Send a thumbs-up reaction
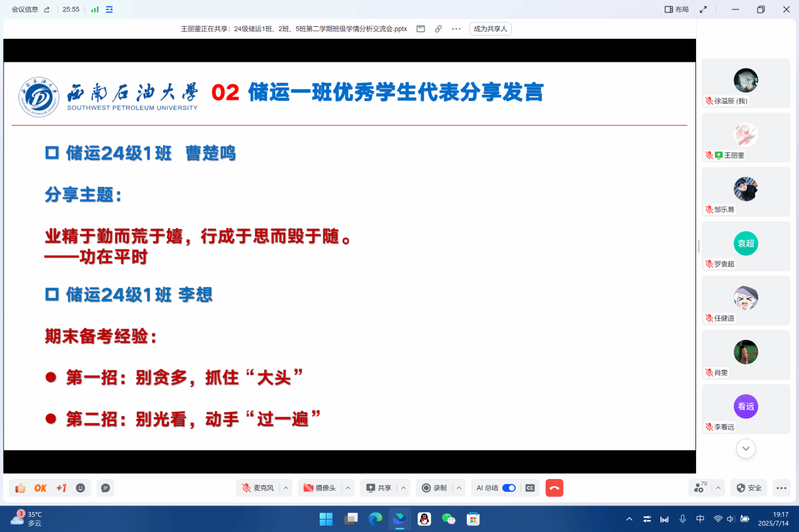799x532 pixels. (21, 488)
